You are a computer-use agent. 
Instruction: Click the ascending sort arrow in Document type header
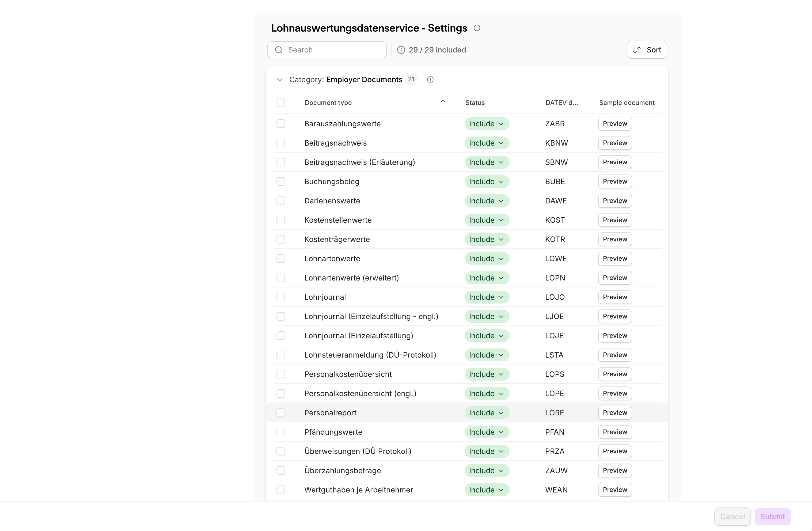point(442,103)
